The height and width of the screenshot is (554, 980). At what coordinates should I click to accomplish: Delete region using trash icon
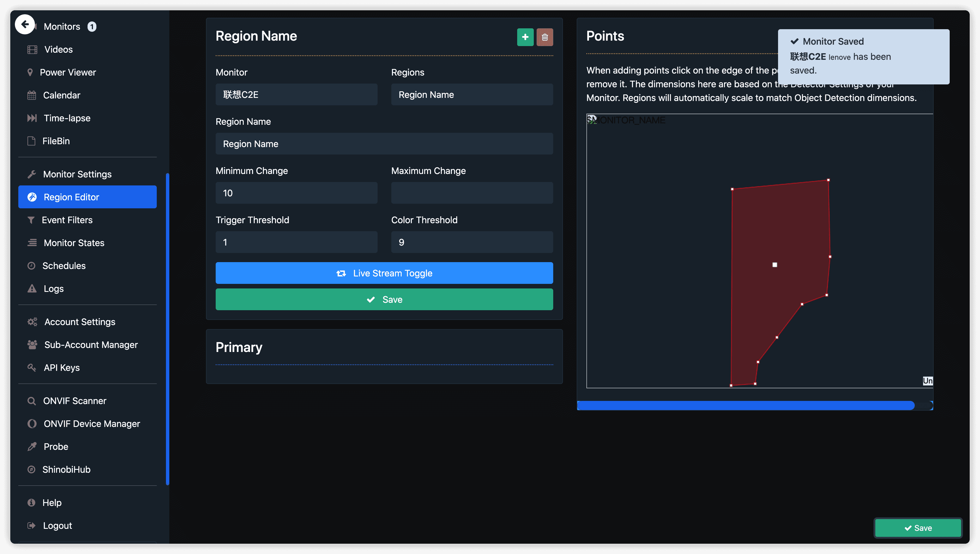[x=544, y=37]
